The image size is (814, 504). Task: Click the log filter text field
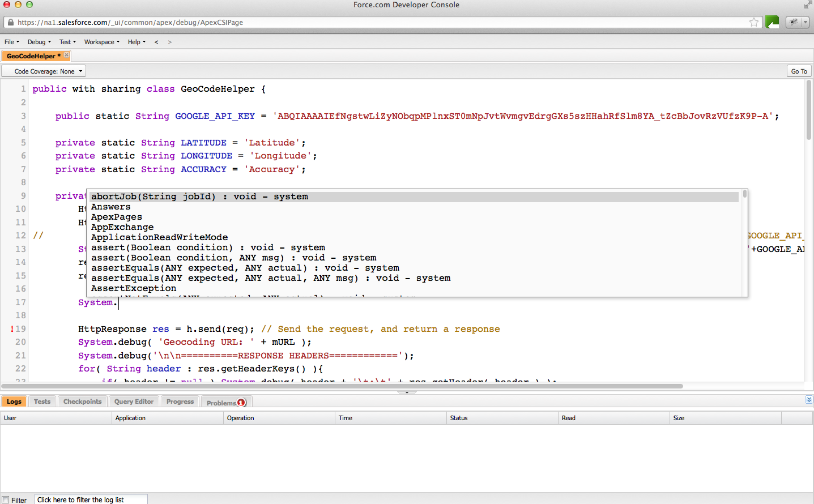click(x=91, y=499)
